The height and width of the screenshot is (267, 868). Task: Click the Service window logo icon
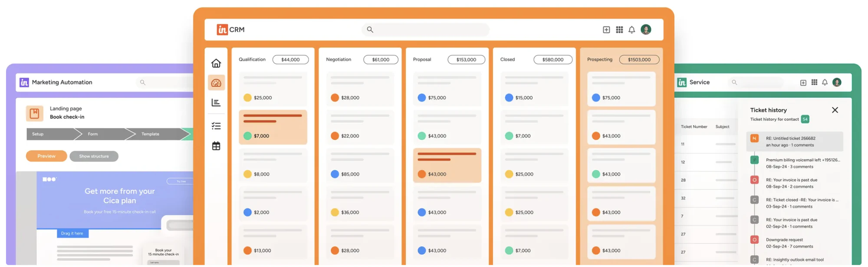point(682,82)
